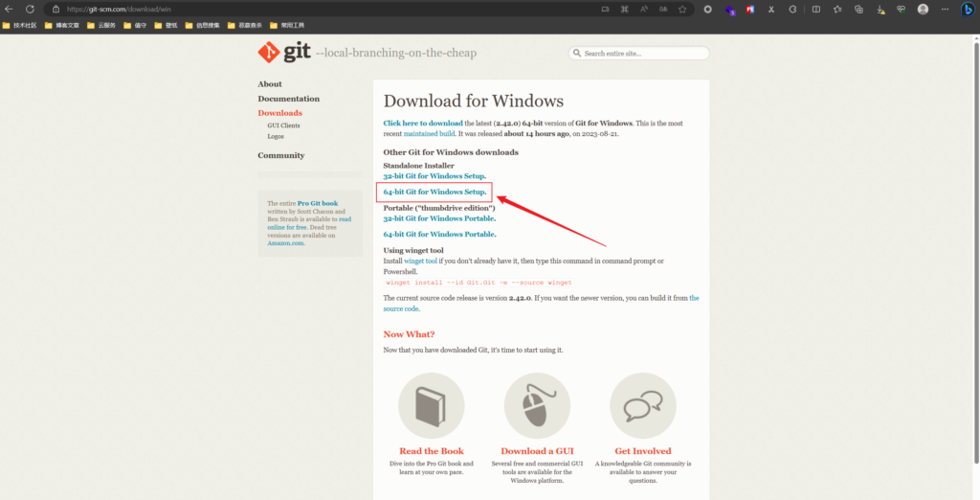Viewport: 980px width, 500px height.
Task: Open 'the source code' link
Action: click(541, 304)
